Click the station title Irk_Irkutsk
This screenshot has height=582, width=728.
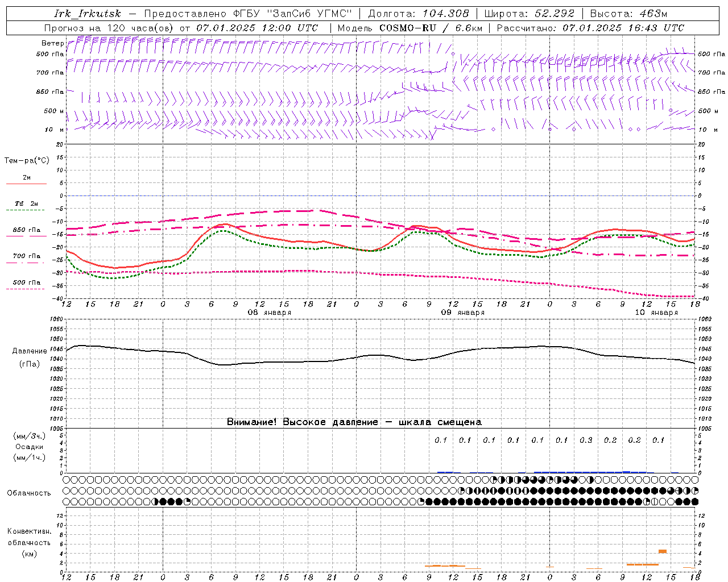(87, 14)
